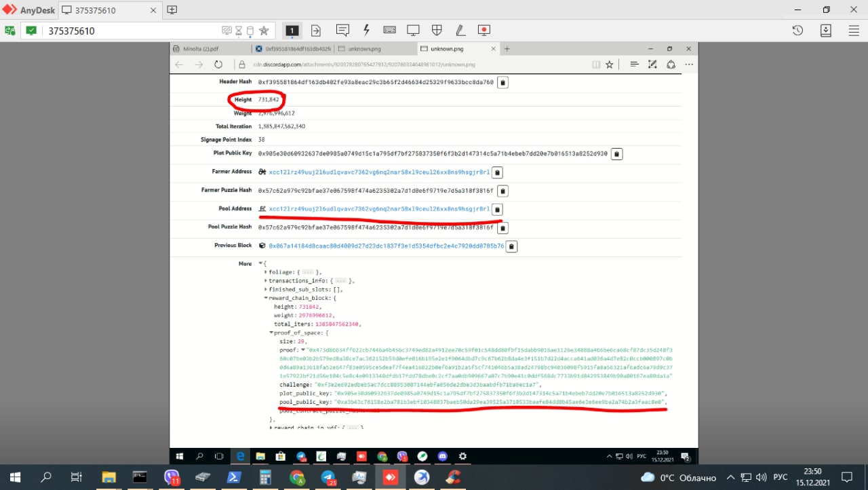Collapse the More JSON section
868x490 pixels.
260,263
